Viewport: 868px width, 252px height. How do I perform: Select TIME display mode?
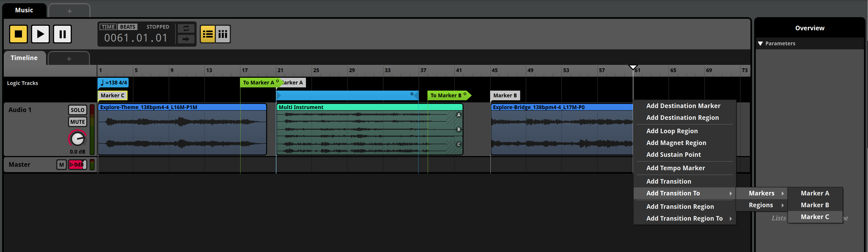[108, 27]
